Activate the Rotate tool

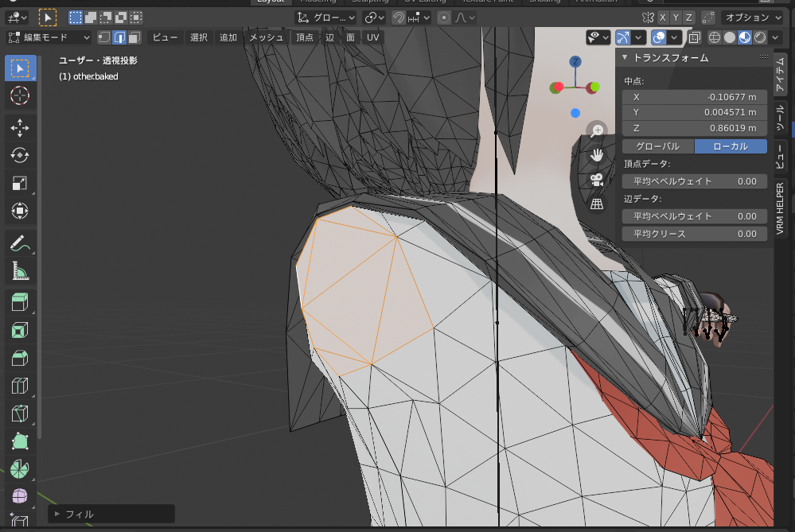coord(20,155)
